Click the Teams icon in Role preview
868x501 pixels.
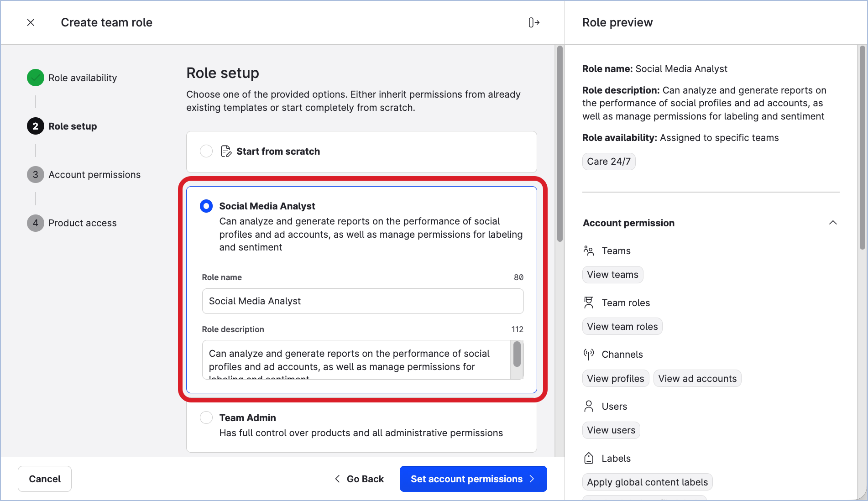589,250
